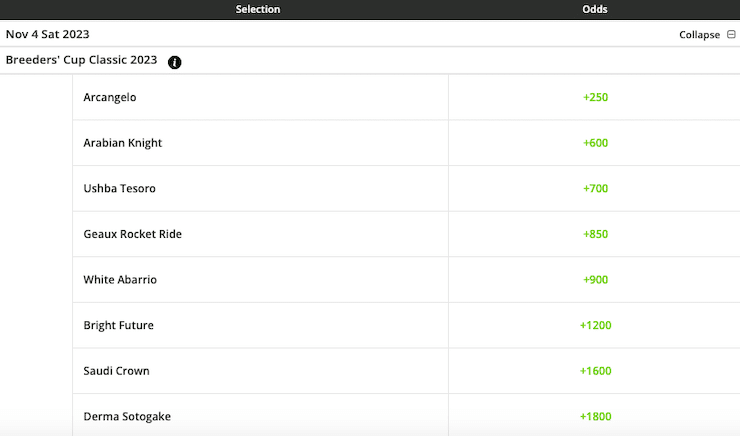Choose Derma Sotogake at +1800
The image size is (740, 436).
[595, 417]
